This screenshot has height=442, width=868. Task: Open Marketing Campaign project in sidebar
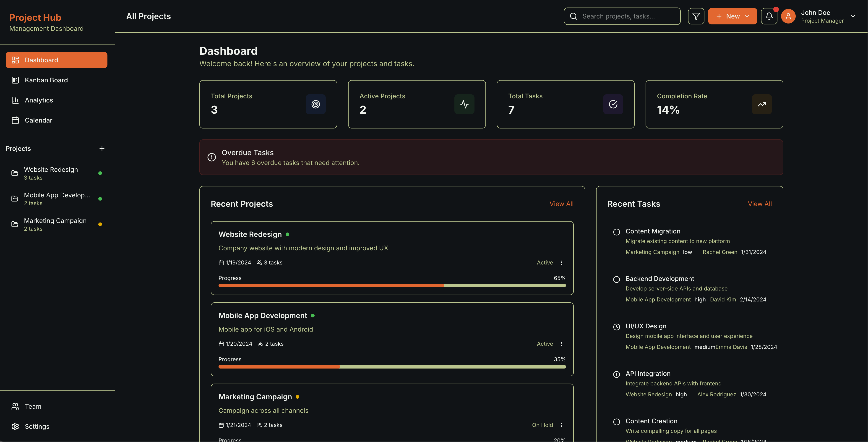(x=57, y=224)
